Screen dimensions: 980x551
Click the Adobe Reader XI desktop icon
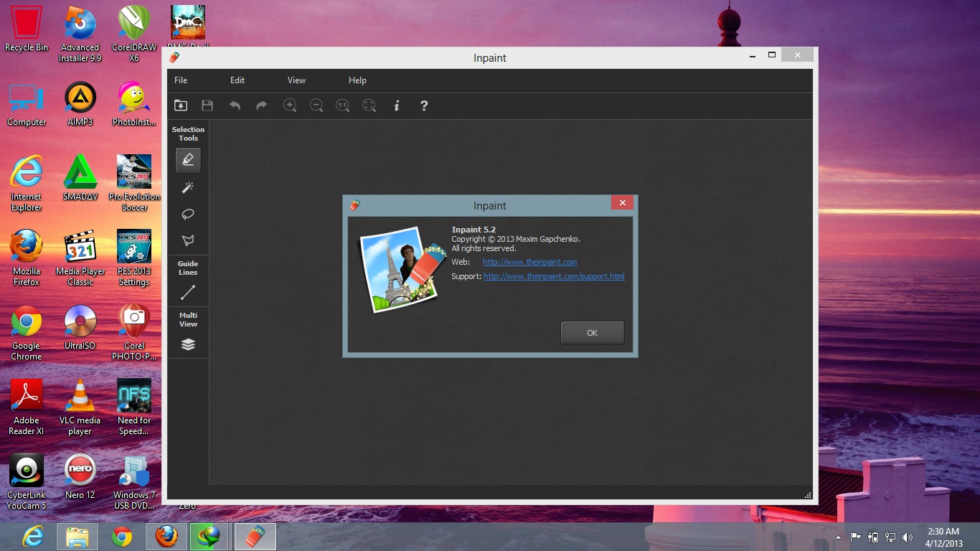coord(27,407)
